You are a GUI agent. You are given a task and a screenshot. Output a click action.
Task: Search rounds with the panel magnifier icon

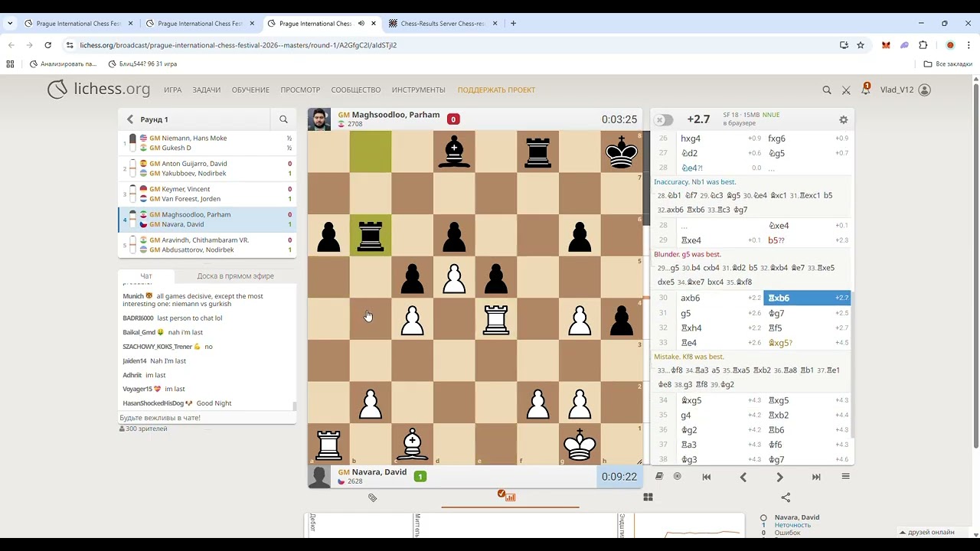point(283,119)
